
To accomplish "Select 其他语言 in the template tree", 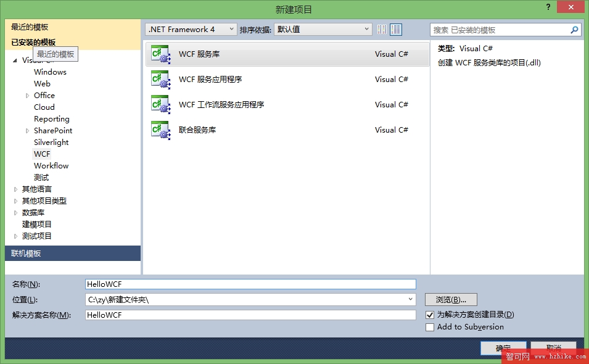I will coord(37,189).
